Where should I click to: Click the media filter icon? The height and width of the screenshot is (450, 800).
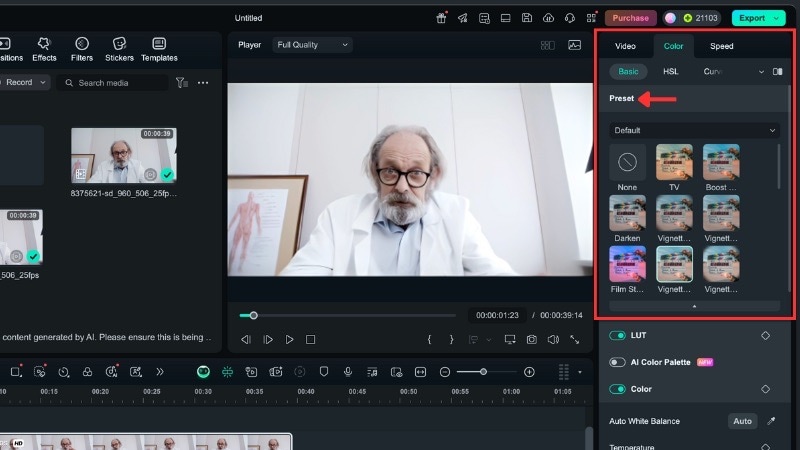[182, 83]
